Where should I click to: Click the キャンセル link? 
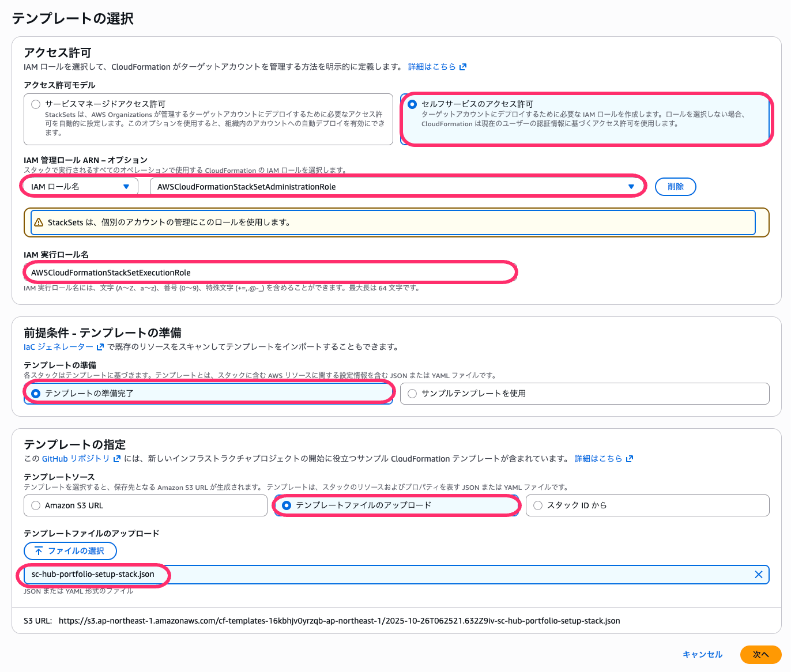(x=702, y=654)
